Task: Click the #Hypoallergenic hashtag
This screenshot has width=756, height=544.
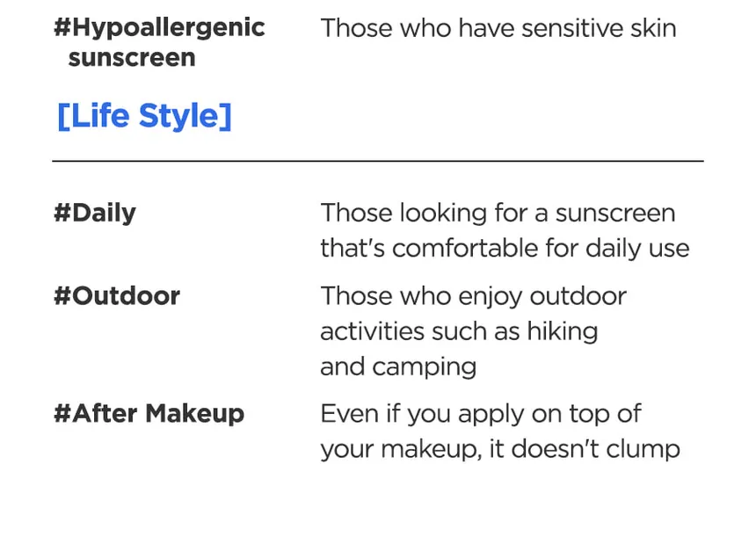Action: pyautogui.click(x=159, y=27)
